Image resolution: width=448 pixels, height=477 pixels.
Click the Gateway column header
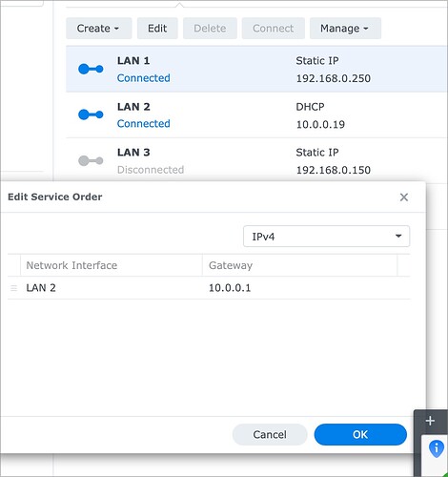(299, 265)
